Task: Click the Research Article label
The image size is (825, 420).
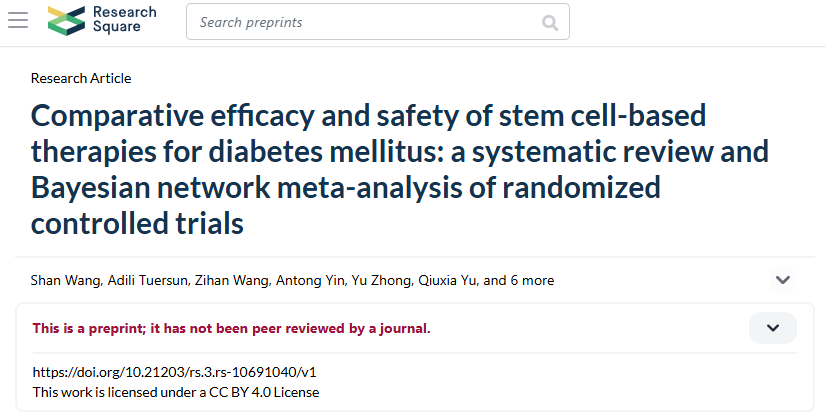Action: (81, 78)
